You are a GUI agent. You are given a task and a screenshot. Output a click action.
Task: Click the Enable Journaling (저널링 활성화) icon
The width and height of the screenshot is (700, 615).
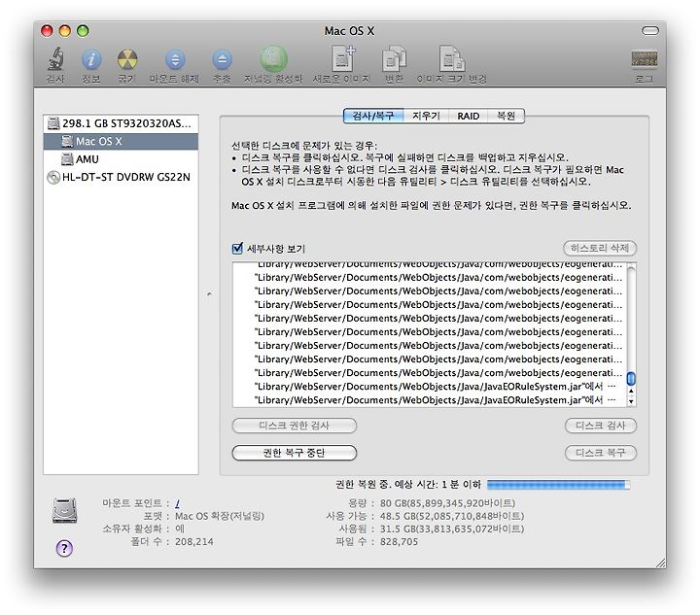273,59
